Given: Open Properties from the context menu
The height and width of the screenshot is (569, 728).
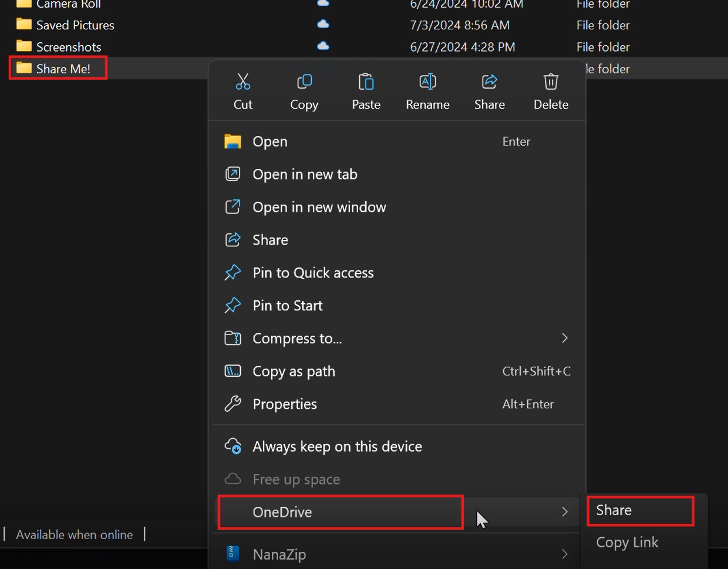Looking at the screenshot, I should tap(285, 404).
